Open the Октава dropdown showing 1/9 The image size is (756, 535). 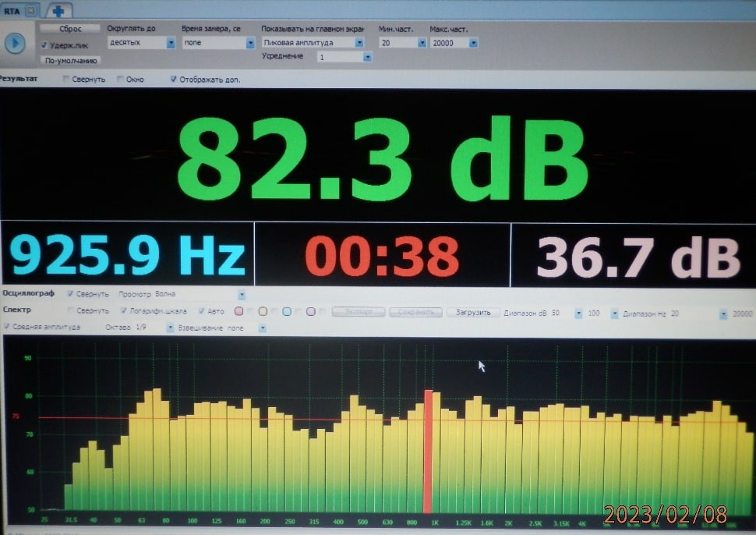pyautogui.click(x=154, y=328)
